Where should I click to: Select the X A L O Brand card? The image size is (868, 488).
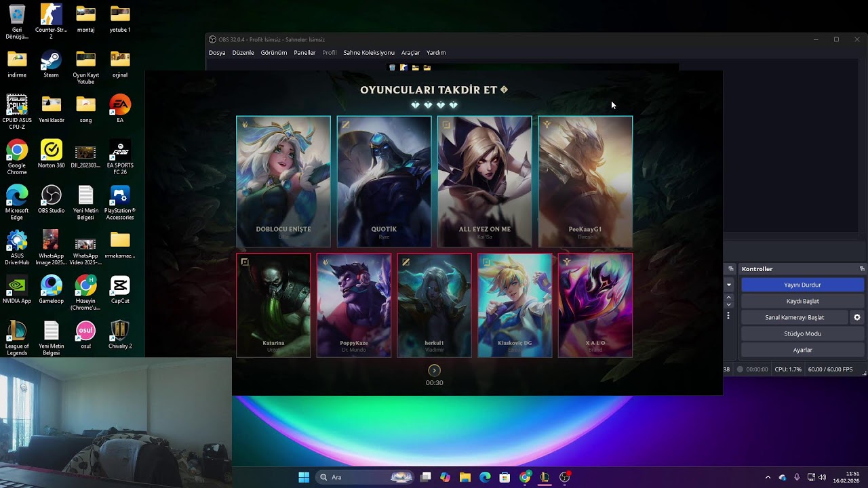595,305
